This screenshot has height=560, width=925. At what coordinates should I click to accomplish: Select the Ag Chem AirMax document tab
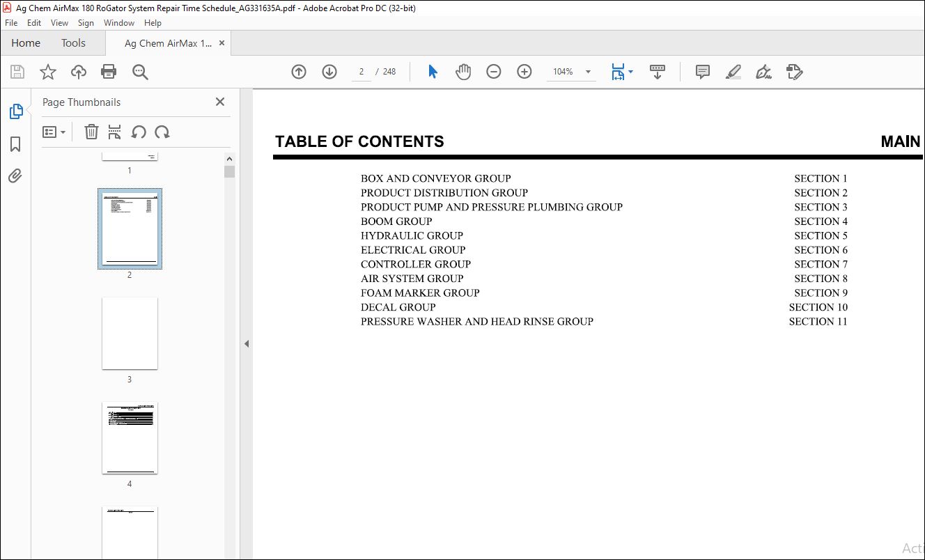pos(168,43)
